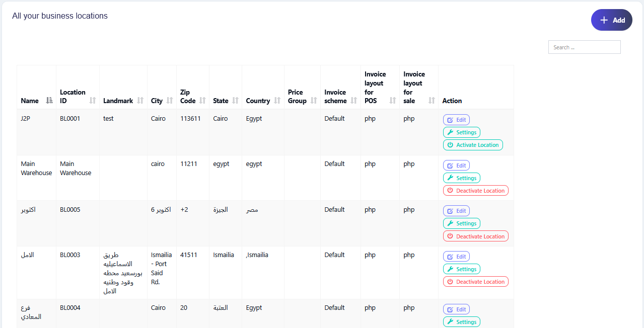
Task: Open Settings for Main Warehouse
Action: click(x=461, y=178)
